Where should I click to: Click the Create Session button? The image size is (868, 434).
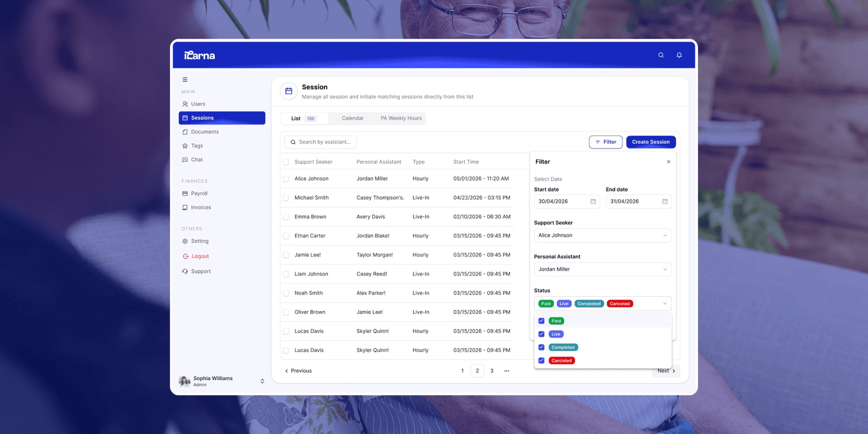pyautogui.click(x=651, y=142)
